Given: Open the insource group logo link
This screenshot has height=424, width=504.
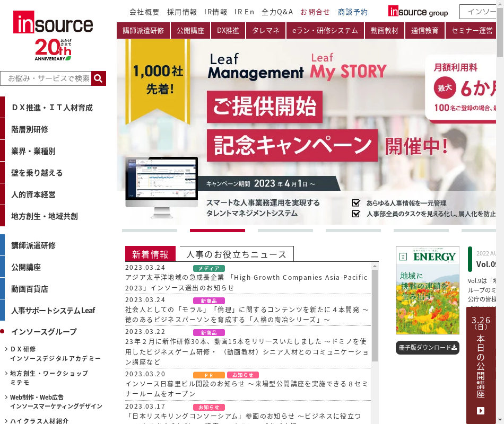Looking at the screenshot, I should 418,12.
